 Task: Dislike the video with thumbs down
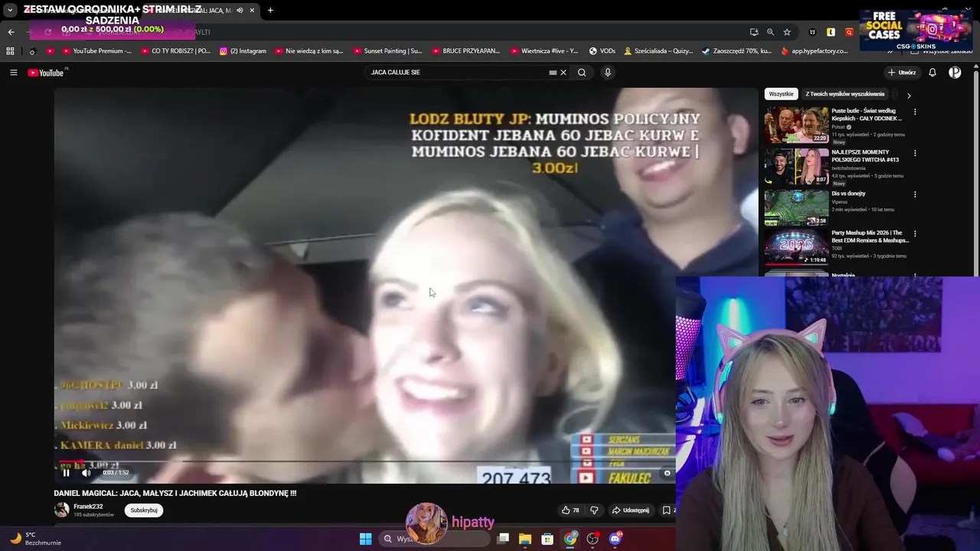594,510
